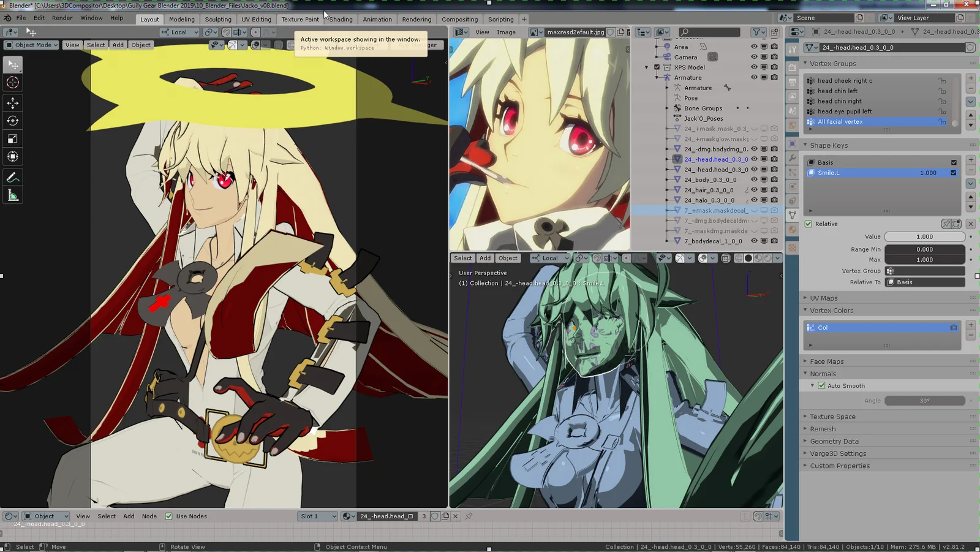Screen dimensions: 980x552
Task: Pick the Measure tool
Action: tap(13, 195)
